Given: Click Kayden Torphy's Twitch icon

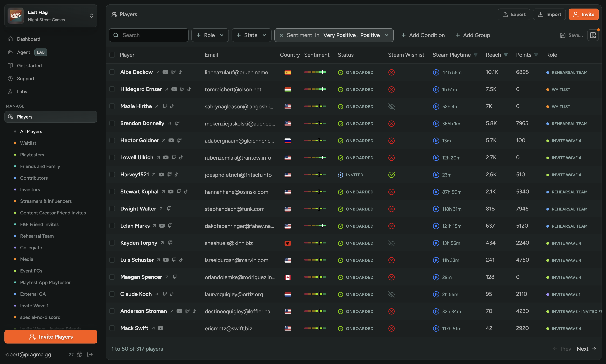Looking at the screenshot, I should (170, 243).
